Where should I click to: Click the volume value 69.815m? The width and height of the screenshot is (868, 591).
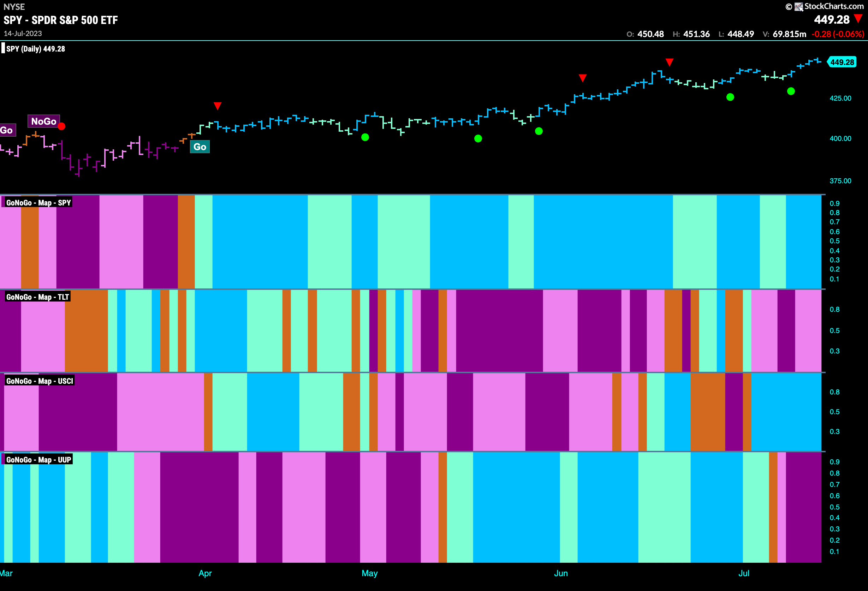[x=789, y=34]
